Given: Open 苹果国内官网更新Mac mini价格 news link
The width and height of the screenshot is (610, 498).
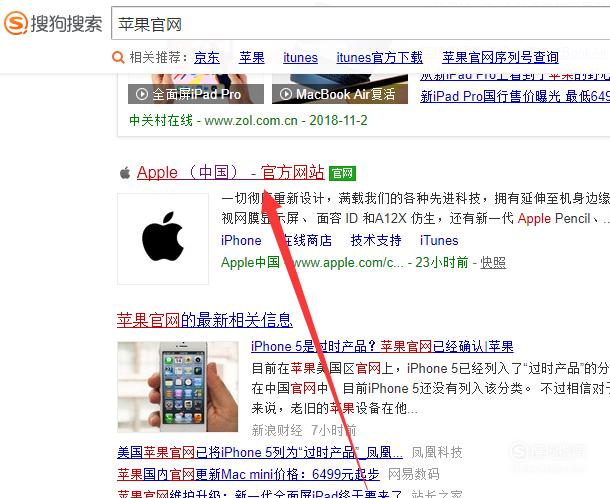Looking at the screenshot, I should coord(248,474).
